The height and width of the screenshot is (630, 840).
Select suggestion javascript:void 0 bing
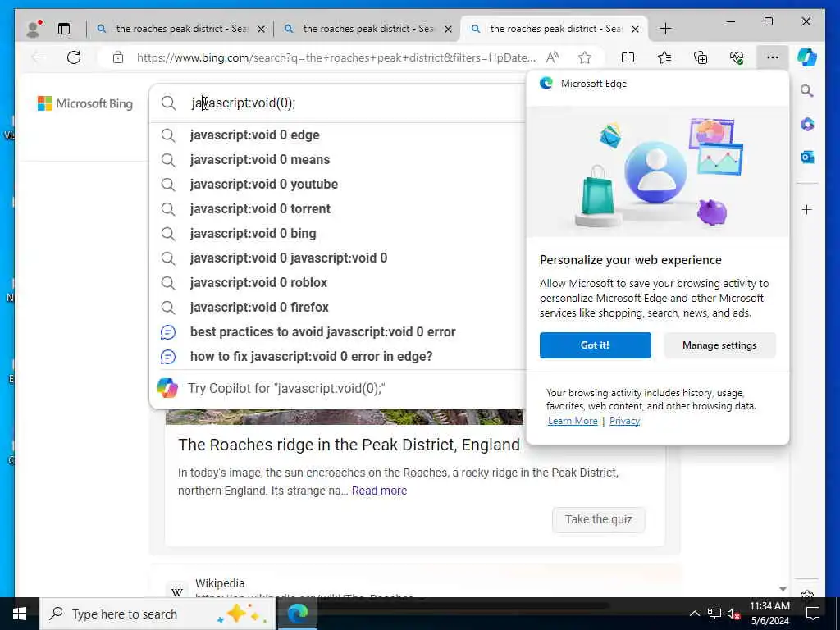[337, 234]
